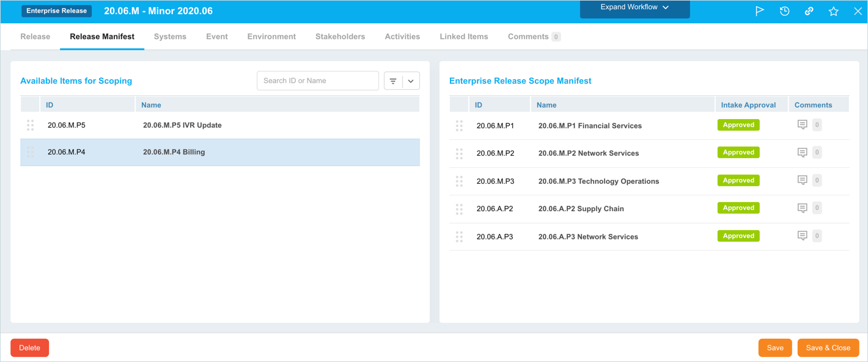Click drag handle of 20.06.M.P5 row

click(30, 125)
